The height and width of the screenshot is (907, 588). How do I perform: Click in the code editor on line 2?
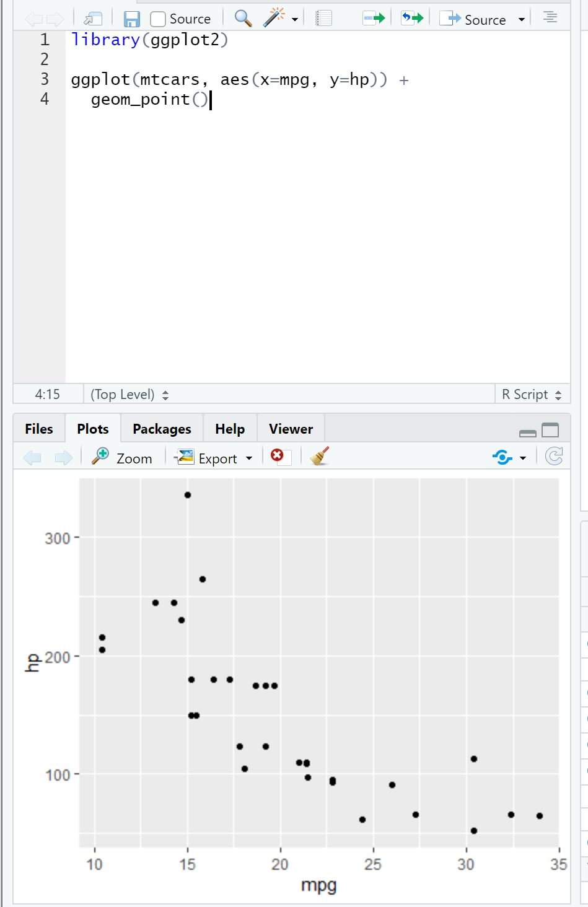pyautogui.click(x=248, y=59)
